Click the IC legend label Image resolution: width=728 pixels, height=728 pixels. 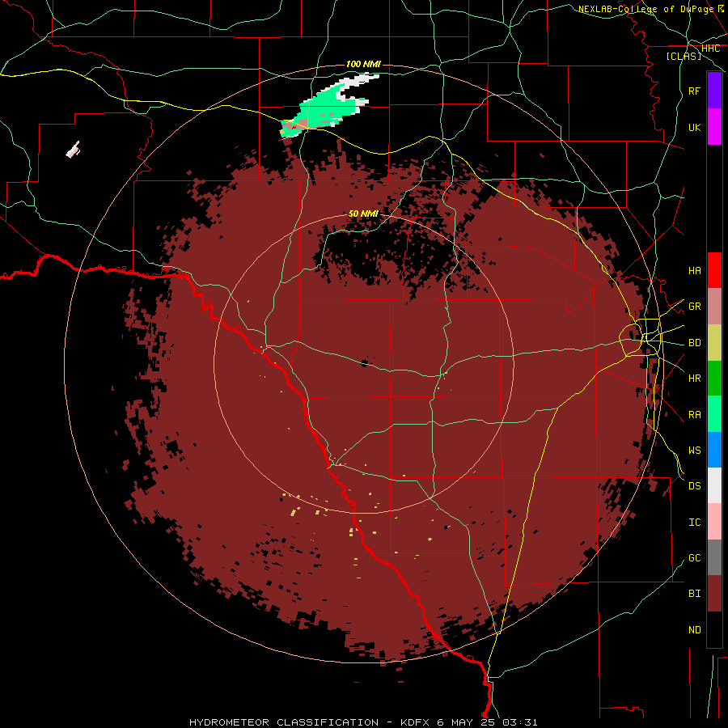694,522
